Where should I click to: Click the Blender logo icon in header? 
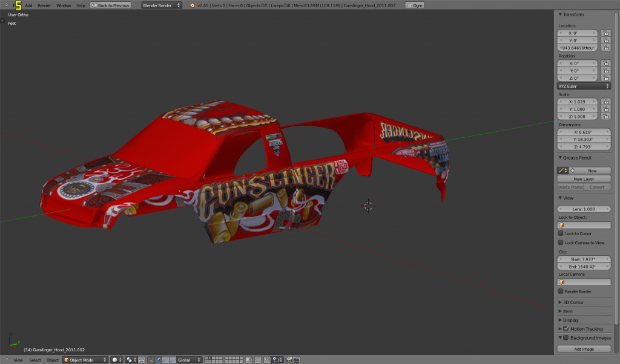pos(192,5)
